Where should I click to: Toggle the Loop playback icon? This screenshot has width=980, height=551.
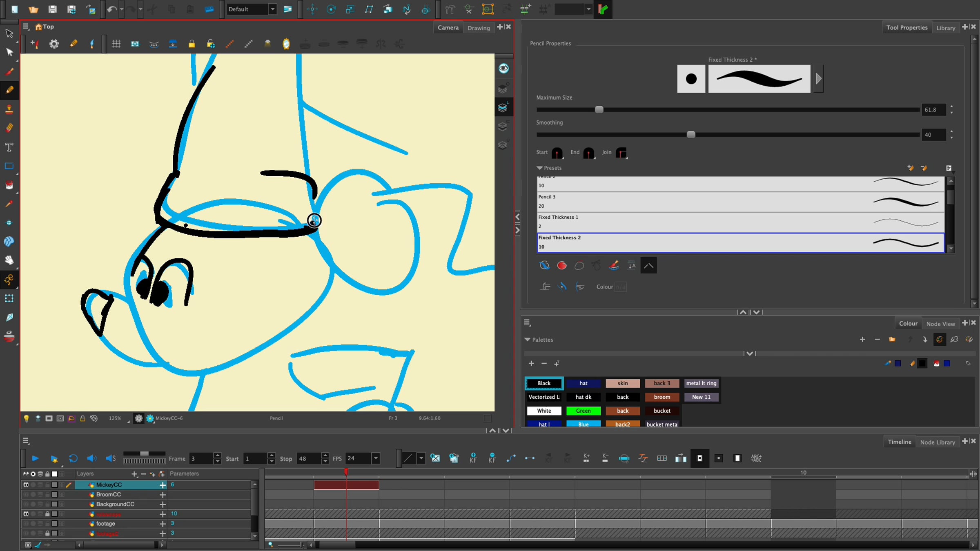tap(73, 458)
